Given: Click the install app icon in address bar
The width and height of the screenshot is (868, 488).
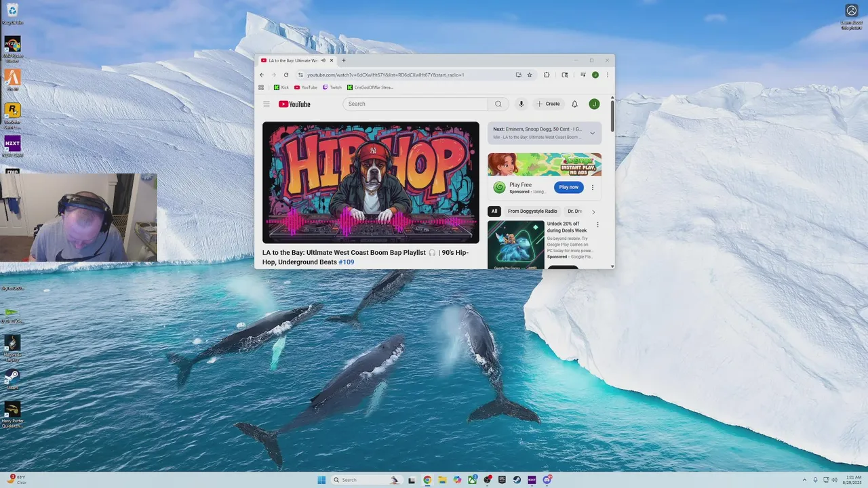Looking at the screenshot, I should click(518, 75).
